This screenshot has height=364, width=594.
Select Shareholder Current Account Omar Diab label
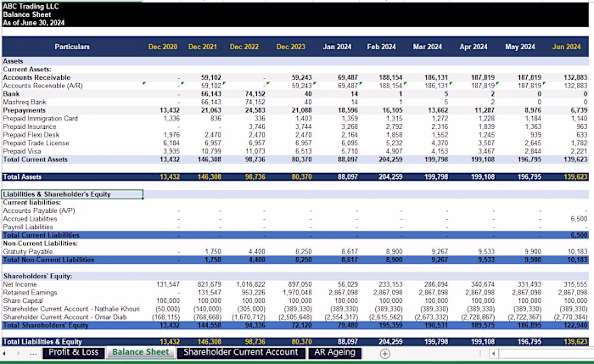(x=64, y=317)
